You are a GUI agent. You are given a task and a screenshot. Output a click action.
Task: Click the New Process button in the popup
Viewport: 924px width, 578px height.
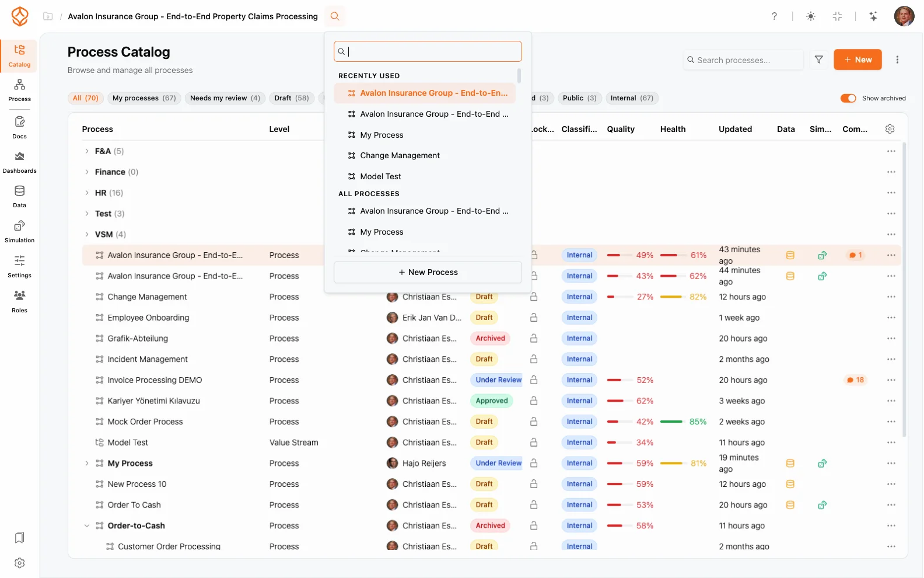click(x=428, y=273)
